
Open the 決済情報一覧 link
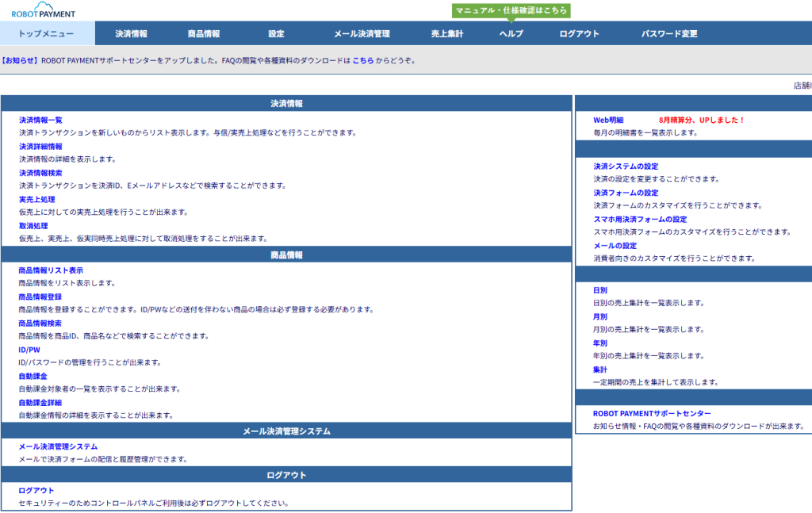[40, 121]
